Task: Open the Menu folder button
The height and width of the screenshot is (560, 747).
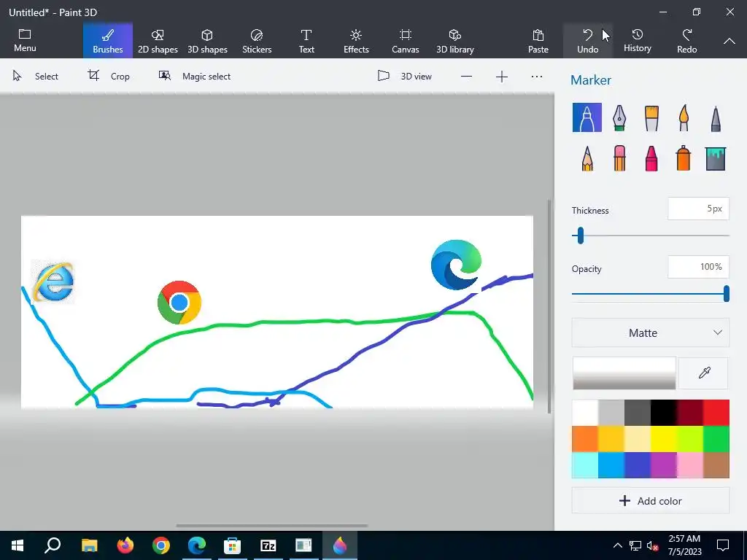Action: tap(25, 41)
